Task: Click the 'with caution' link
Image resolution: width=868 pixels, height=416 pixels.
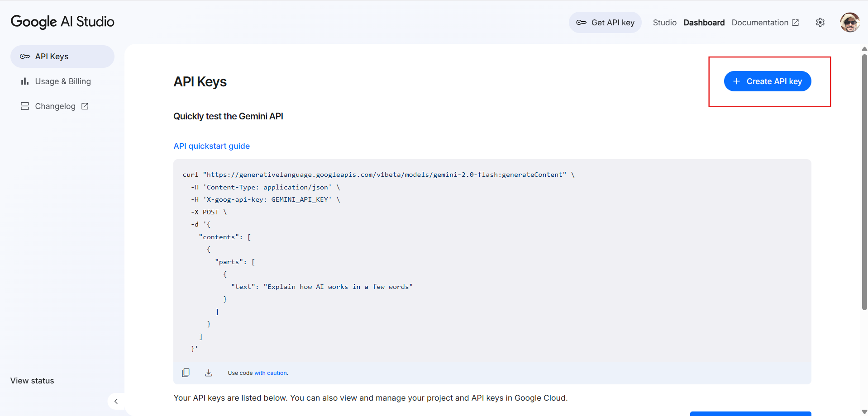Action: [x=272, y=373]
